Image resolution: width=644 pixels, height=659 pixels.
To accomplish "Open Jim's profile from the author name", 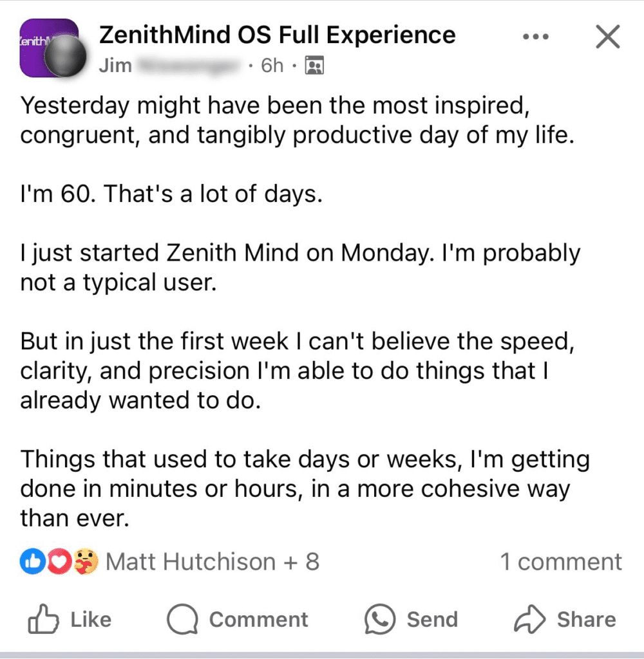I will pos(116,66).
